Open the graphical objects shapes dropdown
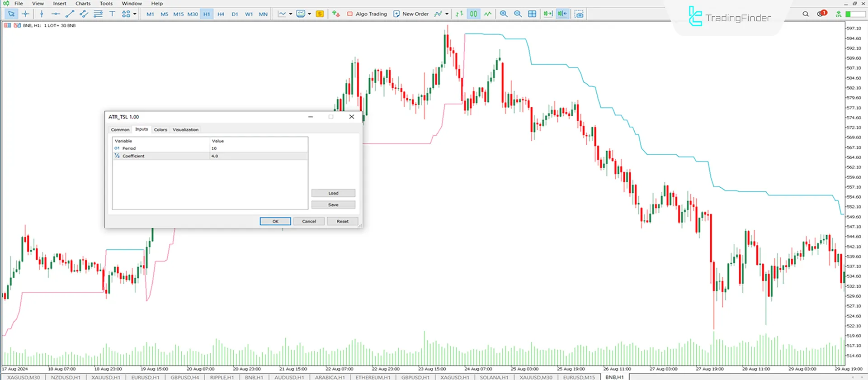The image size is (868, 380). pyautogui.click(x=135, y=14)
